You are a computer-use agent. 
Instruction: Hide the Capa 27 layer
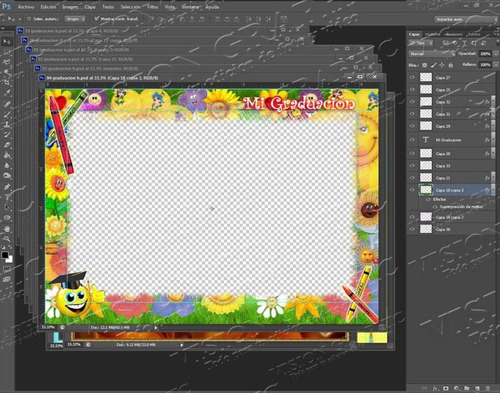pyautogui.click(x=412, y=77)
